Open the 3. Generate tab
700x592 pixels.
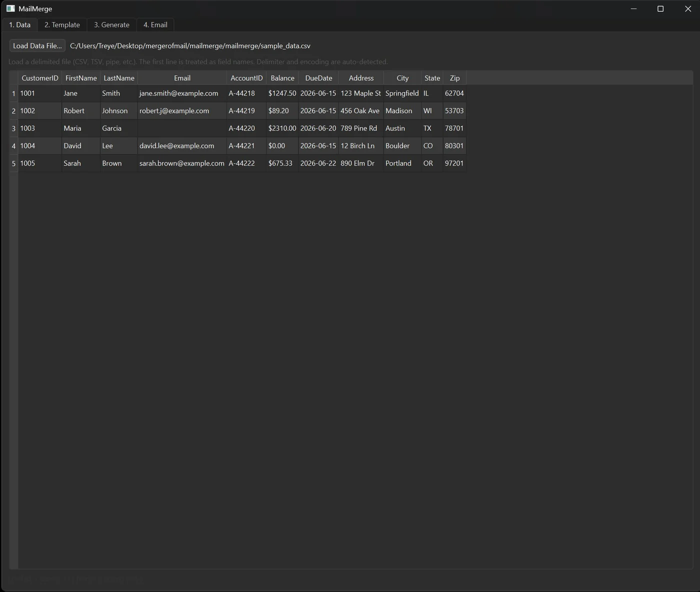pyautogui.click(x=111, y=25)
